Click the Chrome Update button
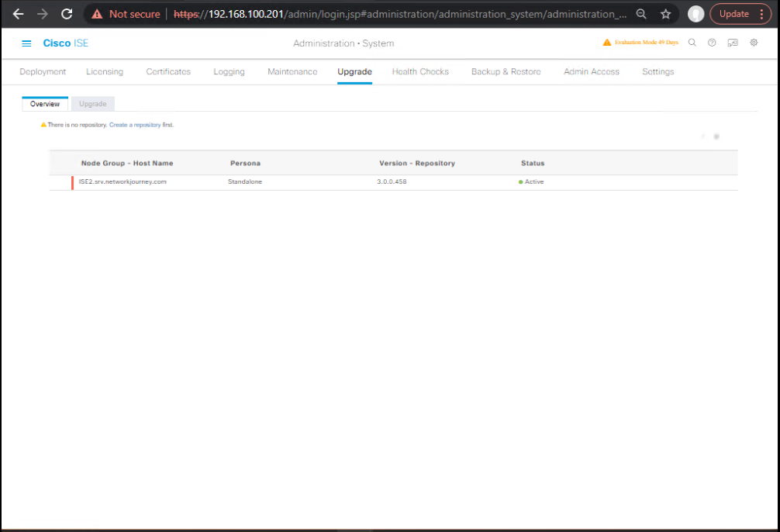Image resolution: width=780 pixels, height=532 pixels. click(x=733, y=14)
